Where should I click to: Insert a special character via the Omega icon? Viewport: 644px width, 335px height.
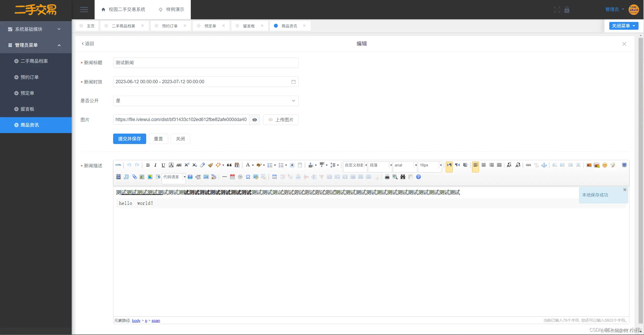point(248,177)
